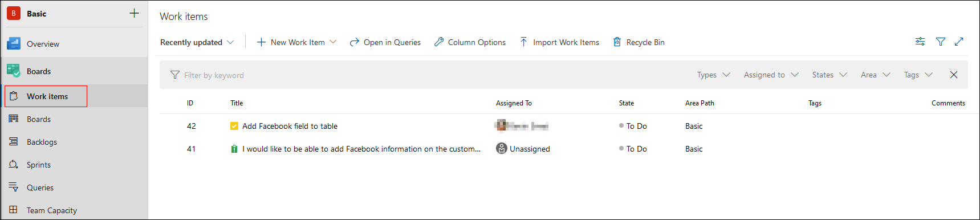
Task: Sort by the Assigned To column header
Action: pyautogui.click(x=514, y=103)
